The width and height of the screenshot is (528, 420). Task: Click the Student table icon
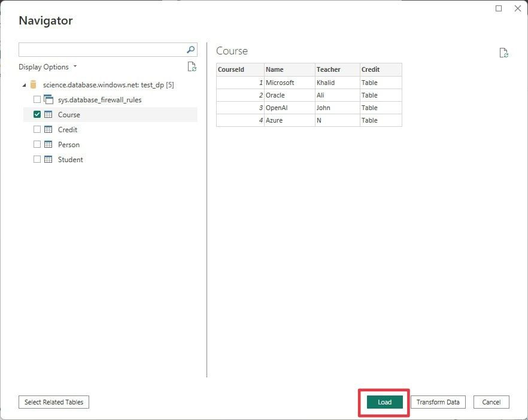[x=48, y=159]
